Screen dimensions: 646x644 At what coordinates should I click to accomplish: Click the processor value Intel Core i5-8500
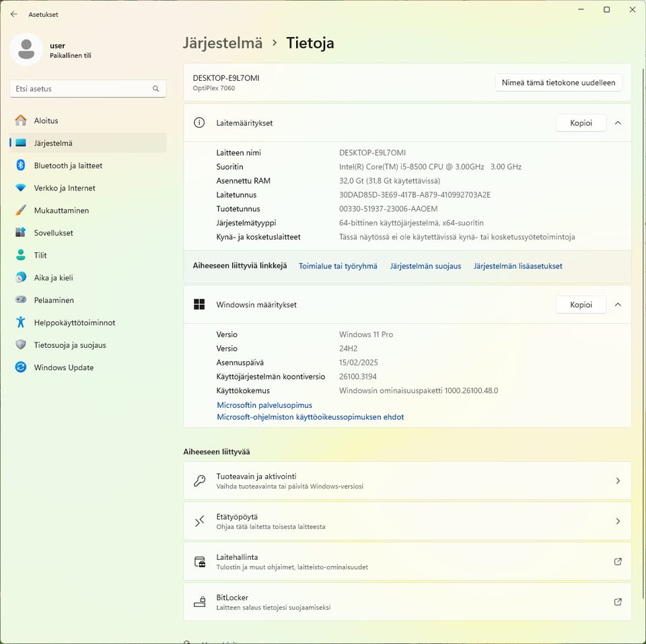pos(430,166)
